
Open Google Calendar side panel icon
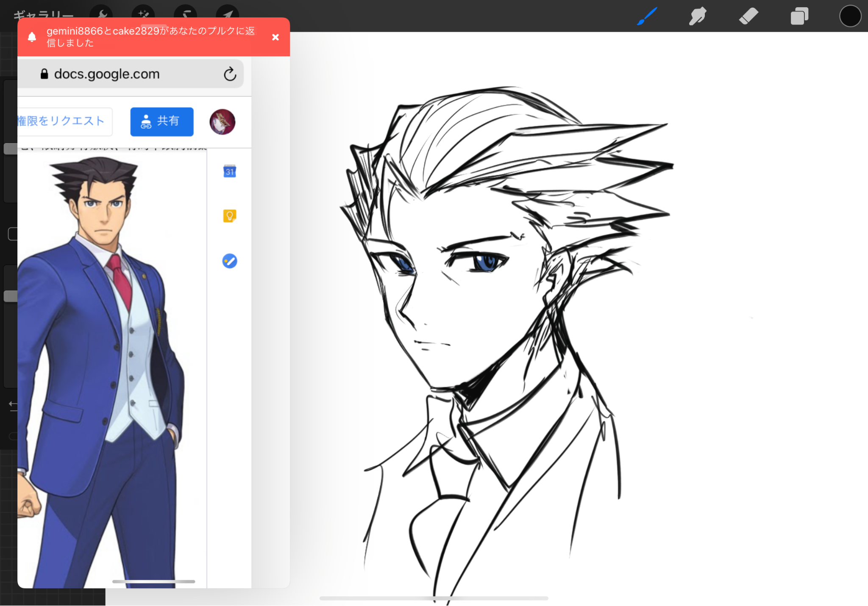pos(229,171)
